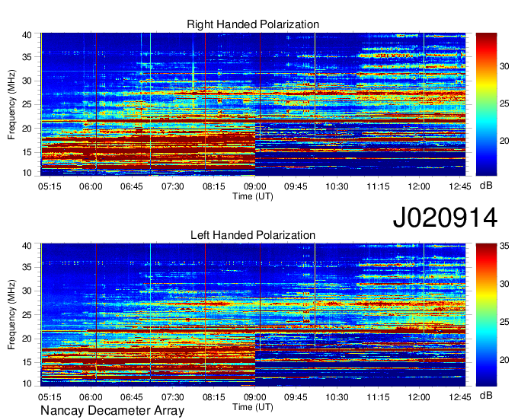Click 25 frequency tick of upper plot
Viewport: 518px width, 420px height.
27,104
